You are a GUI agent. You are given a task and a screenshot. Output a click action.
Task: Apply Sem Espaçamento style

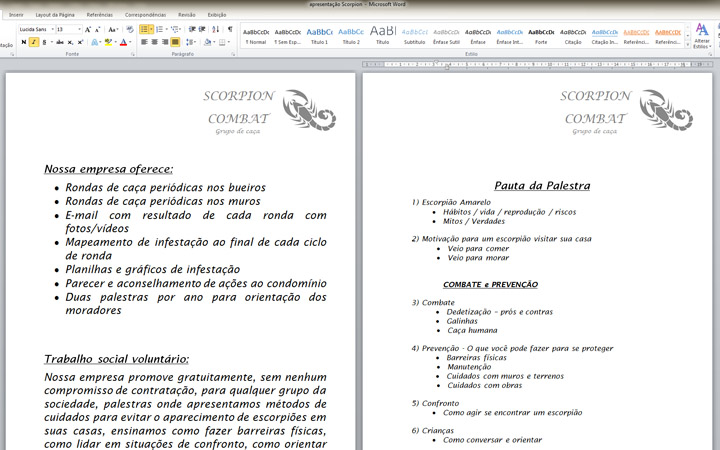click(287, 36)
